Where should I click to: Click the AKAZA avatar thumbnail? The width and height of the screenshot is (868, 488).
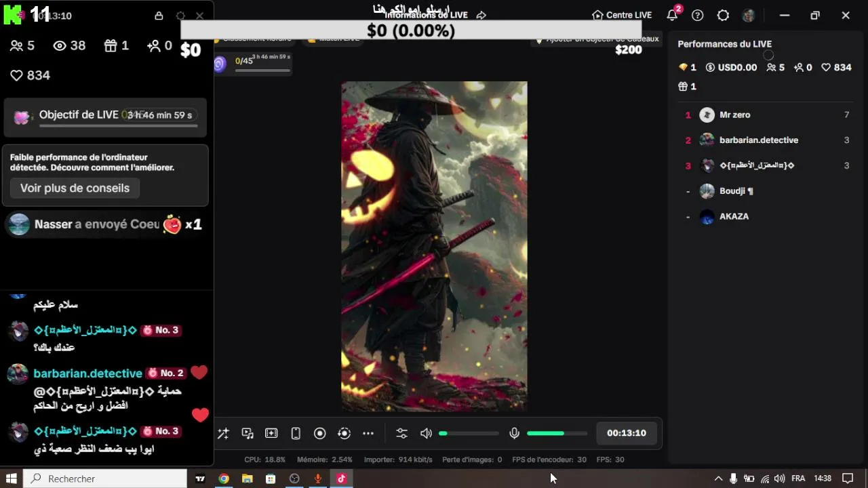(707, 217)
